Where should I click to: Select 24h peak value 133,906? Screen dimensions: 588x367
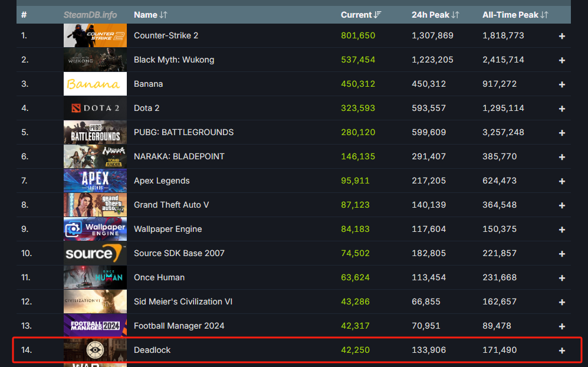point(429,350)
